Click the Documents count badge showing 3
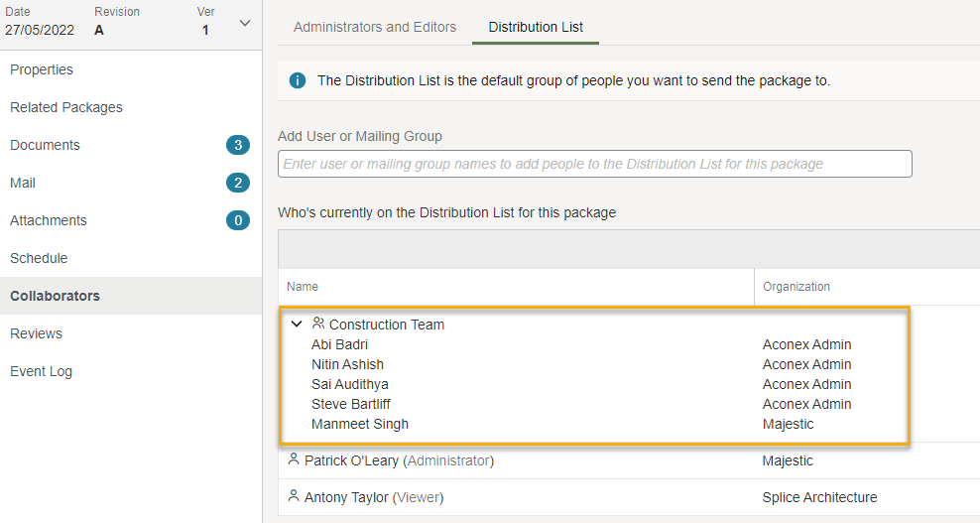Screen dimensions: 980x523 pos(237,145)
